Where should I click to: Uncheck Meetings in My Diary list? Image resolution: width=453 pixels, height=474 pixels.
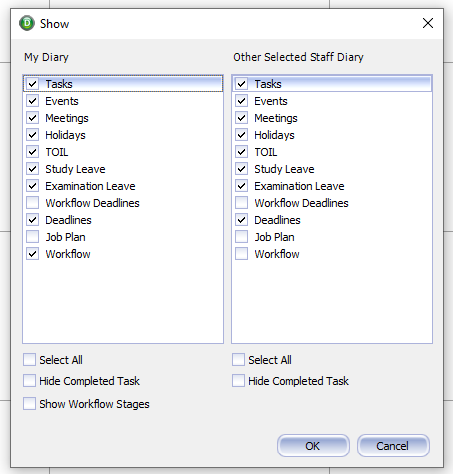click(33, 118)
